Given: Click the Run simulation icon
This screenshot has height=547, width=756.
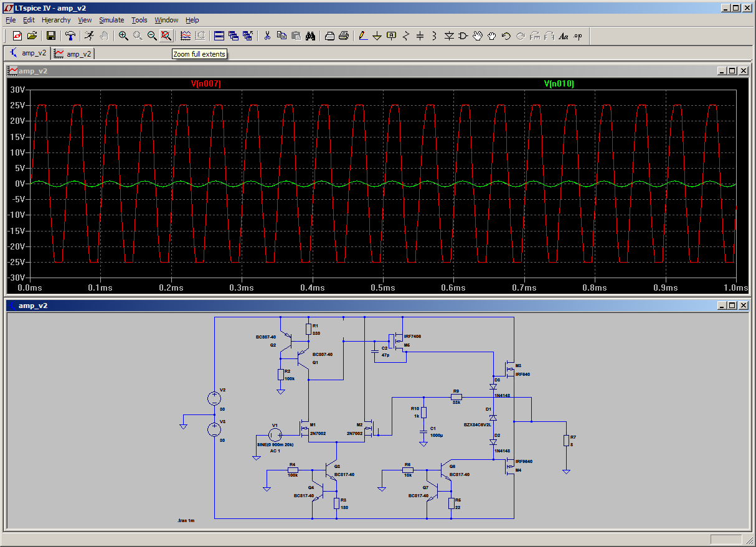Looking at the screenshot, I should pyautogui.click(x=89, y=35).
